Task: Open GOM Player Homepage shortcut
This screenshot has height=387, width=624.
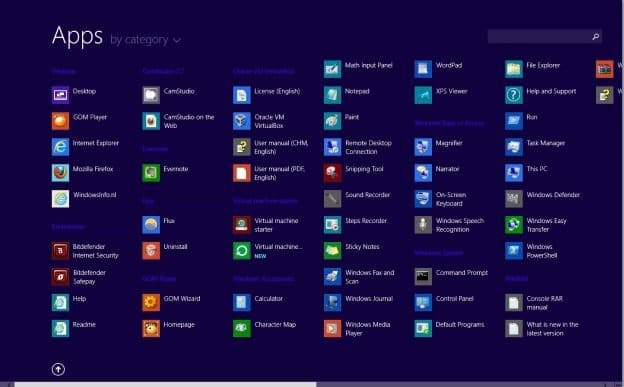Action: coord(170,328)
